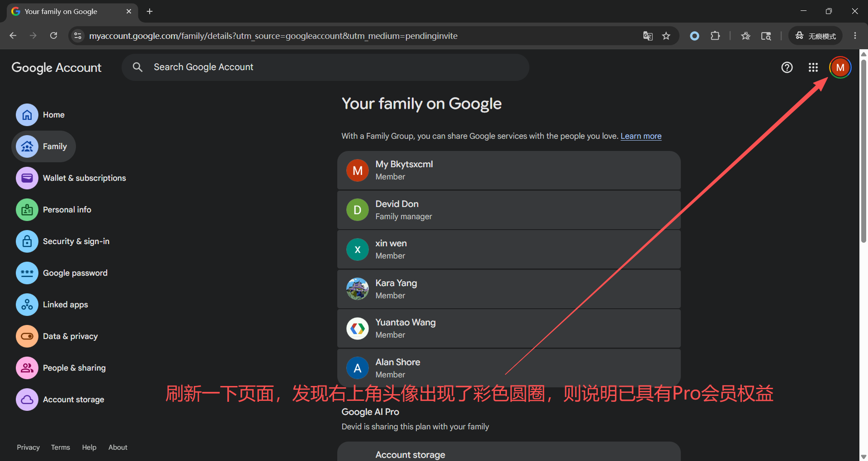868x461 pixels.
Task: Follow the Learn more link
Action: (x=641, y=136)
